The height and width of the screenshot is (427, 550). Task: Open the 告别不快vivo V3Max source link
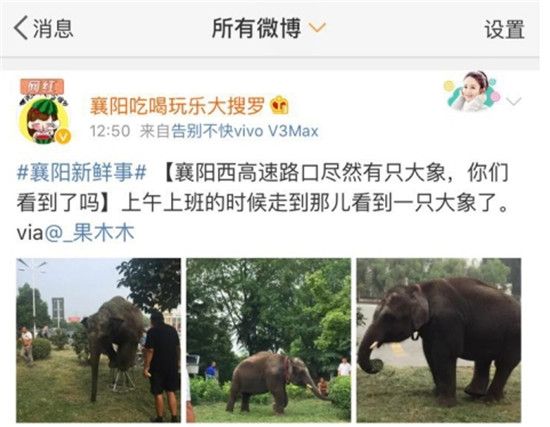pyautogui.click(x=245, y=132)
